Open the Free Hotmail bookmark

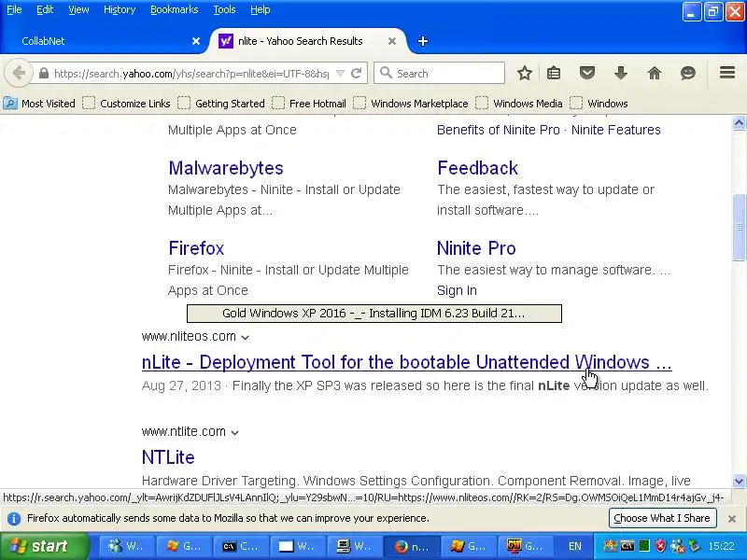coord(309,104)
